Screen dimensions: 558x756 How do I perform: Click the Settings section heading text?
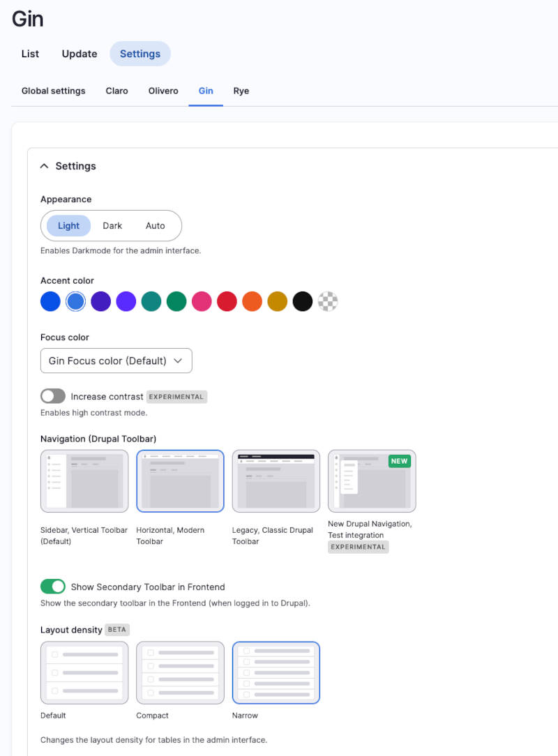tap(76, 166)
